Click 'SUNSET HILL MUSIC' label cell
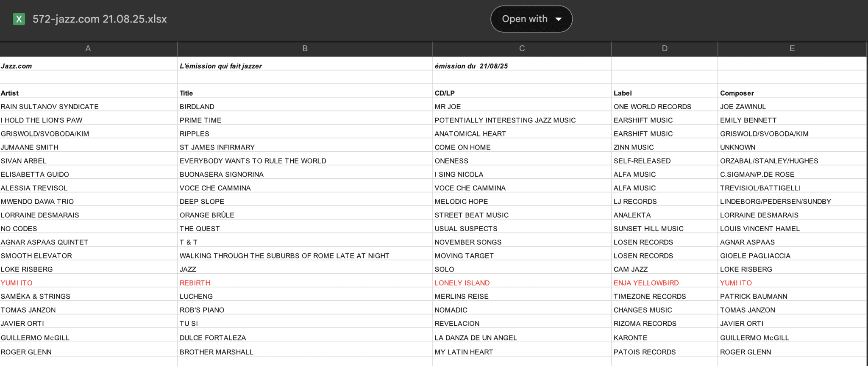 point(665,227)
